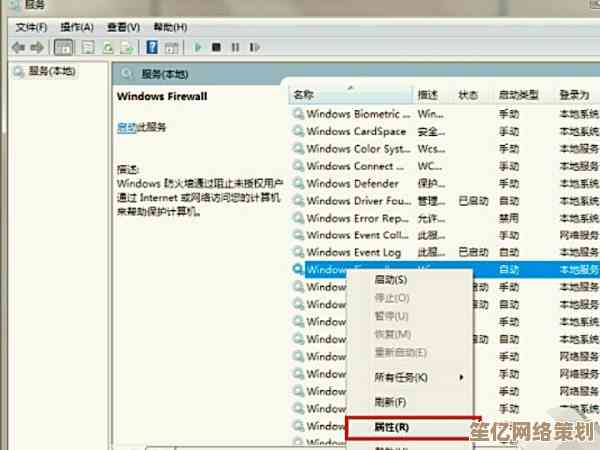
Task: Click the Back navigation arrow in toolbar
Action: click(17, 47)
